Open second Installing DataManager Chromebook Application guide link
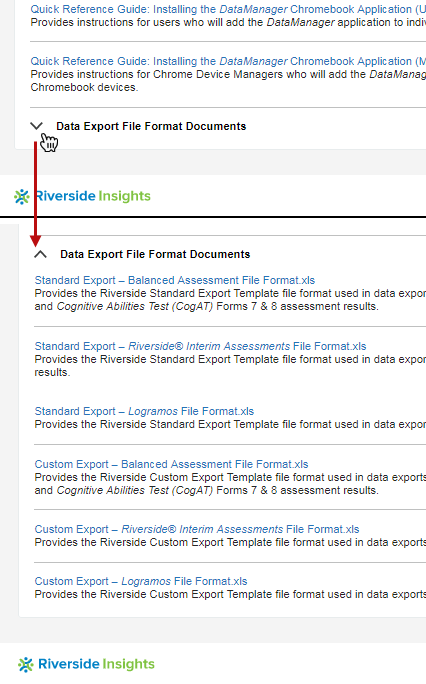The width and height of the screenshot is (426, 684). pyautogui.click(x=228, y=61)
